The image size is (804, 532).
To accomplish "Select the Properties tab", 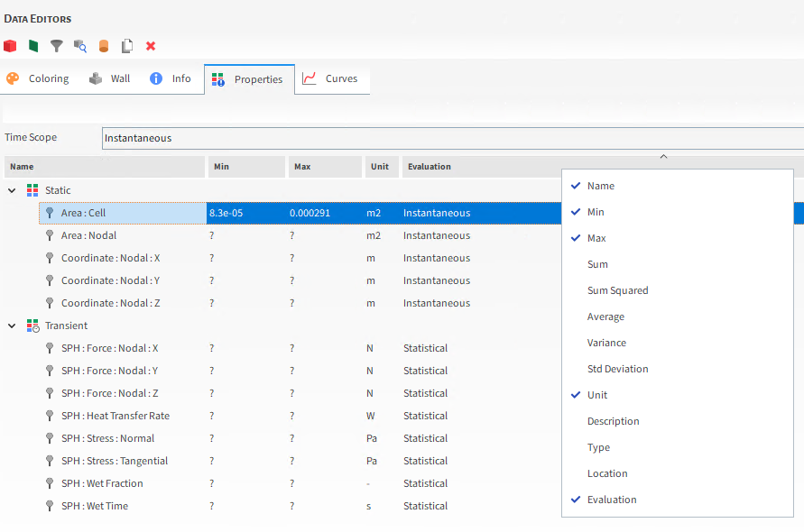I will [249, 79].
